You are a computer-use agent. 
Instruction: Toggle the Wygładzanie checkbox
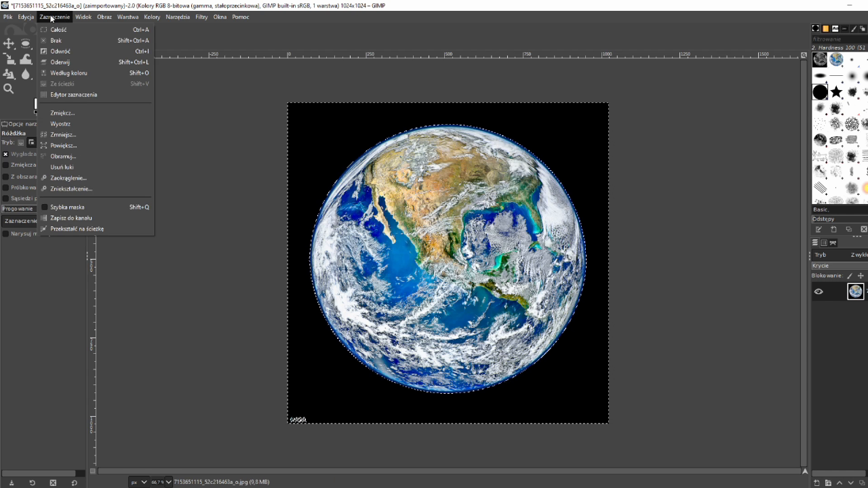(x=5, y=154)
